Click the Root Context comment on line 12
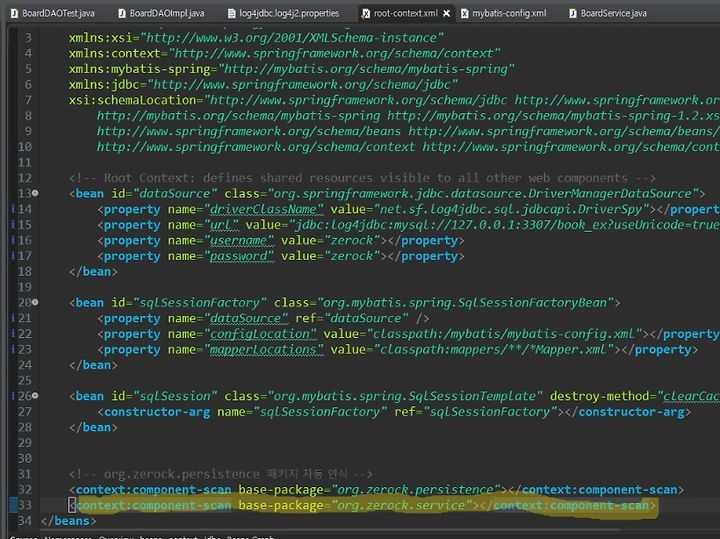 [362, 178]
